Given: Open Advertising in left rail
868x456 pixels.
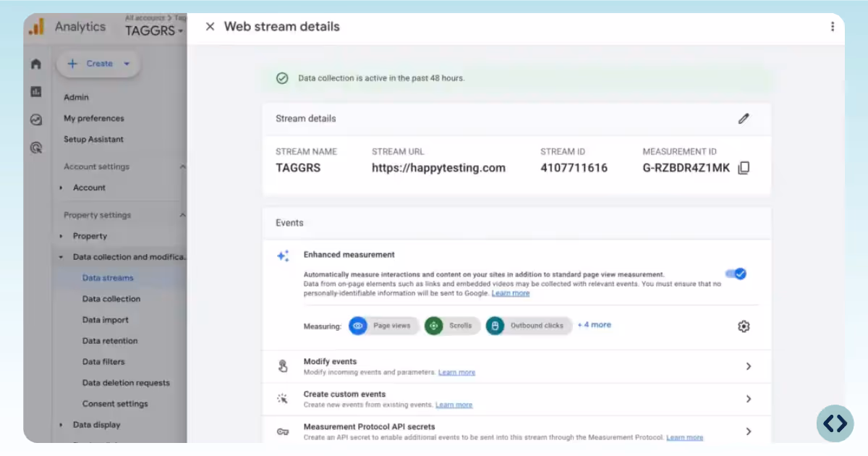Looking at the screenshot, I should 36,148.
